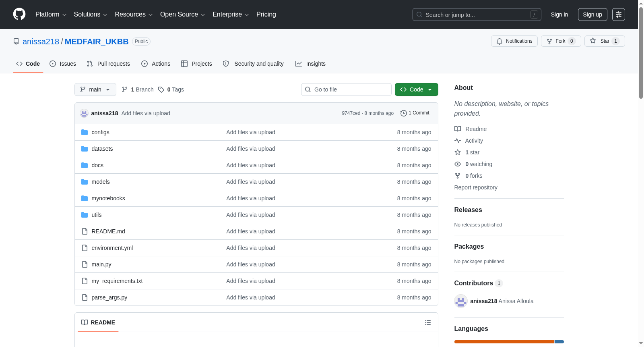The image size is (644, 347).
Task: Open the Projects tab
Action: tap(196, 64)
